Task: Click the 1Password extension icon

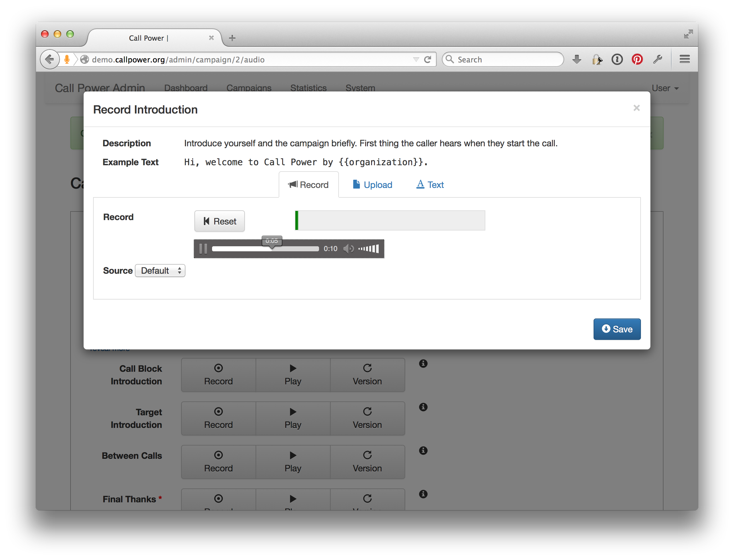Action: pyautogui.click(x=617, y=59)
